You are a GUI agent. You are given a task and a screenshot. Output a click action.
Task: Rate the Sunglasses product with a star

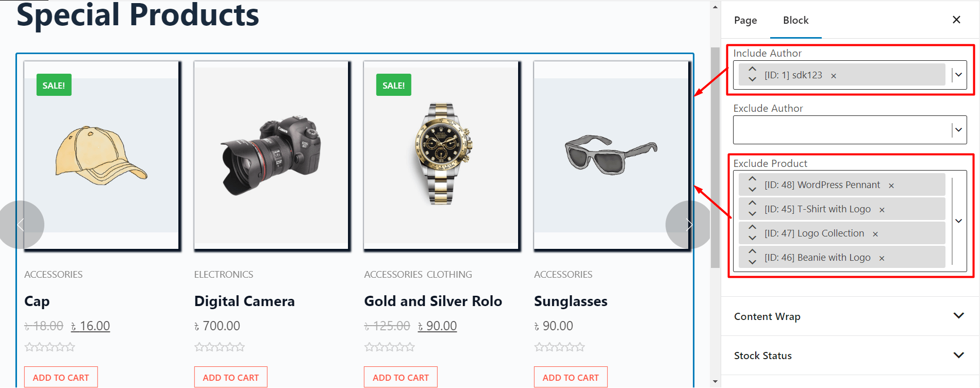click(559, 347)
